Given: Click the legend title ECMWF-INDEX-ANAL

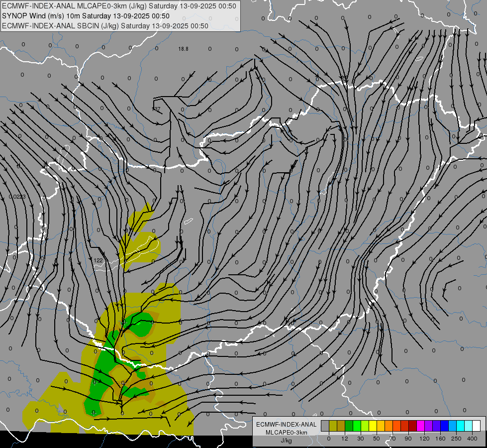Looking at the screenshot, I should (287, 425).
